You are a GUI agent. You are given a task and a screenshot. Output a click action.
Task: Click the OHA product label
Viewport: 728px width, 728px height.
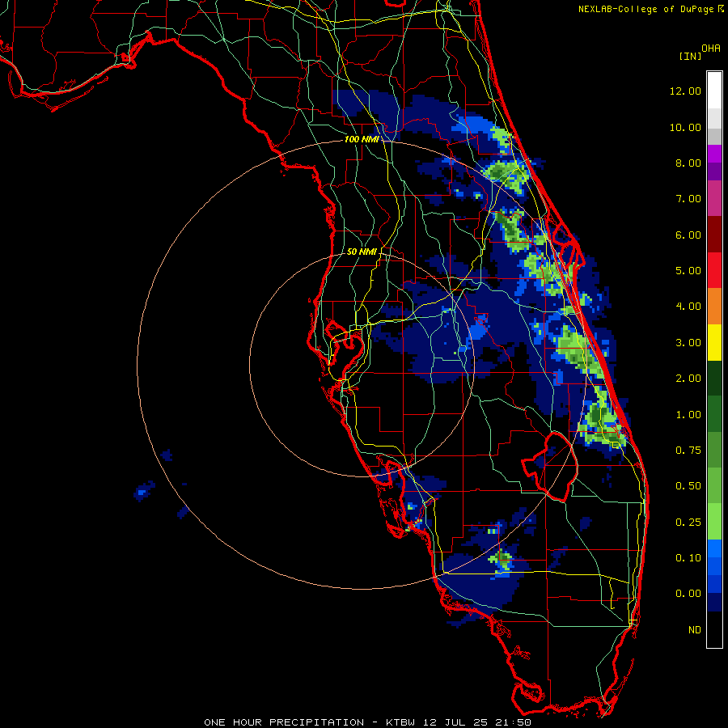click(x=711, y=48)
